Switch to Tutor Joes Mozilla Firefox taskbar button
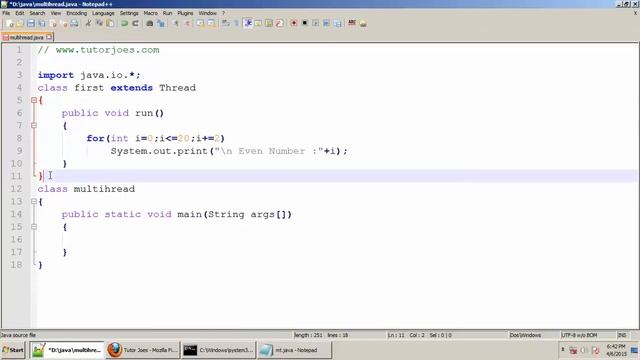The height and width of the screenshot is (360, 640). tap(142, 350)
